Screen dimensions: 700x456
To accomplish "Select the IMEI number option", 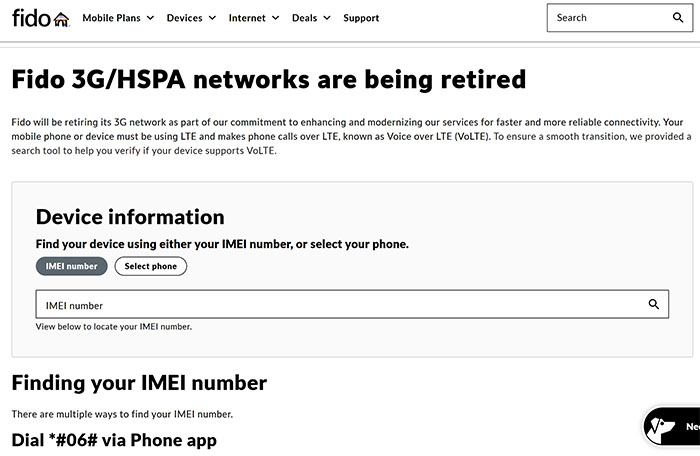I will (x=71, y=266).
